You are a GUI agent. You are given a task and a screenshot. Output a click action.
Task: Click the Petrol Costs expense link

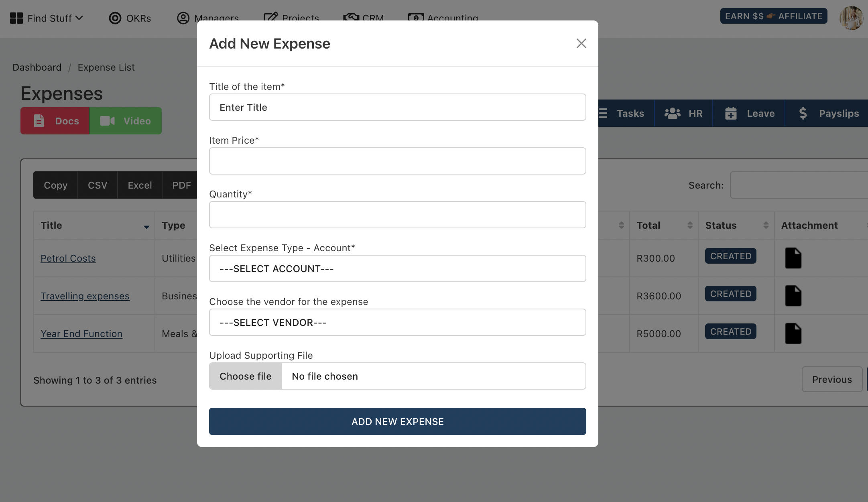pyautogui.click(x=67, y=258)
